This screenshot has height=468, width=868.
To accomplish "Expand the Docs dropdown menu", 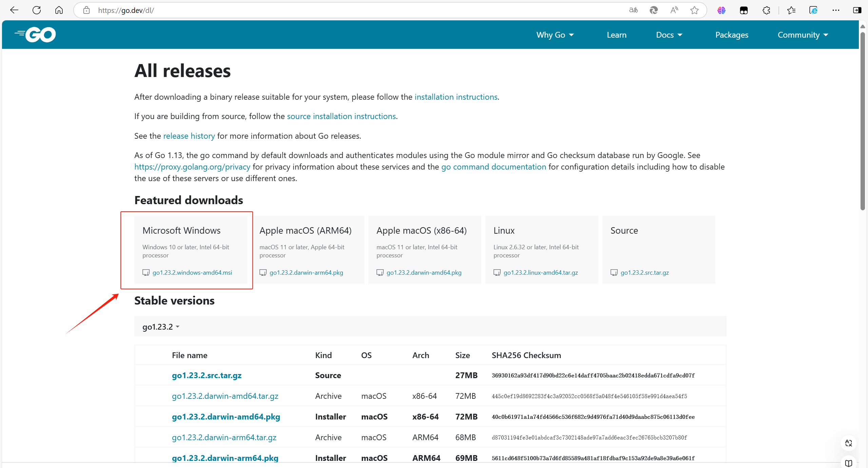I will (669, 35).
